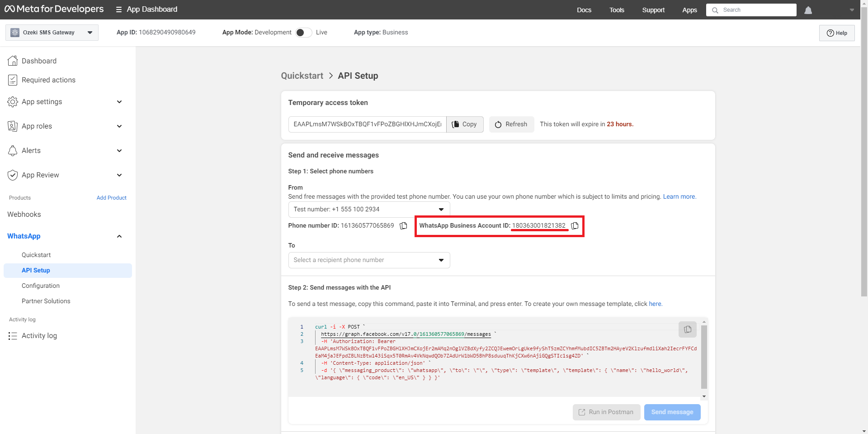The height and width of the screenshot is (434, 868).
Task: Go to WhatsApp Quickstart page
Action: [x=36, y=255]
